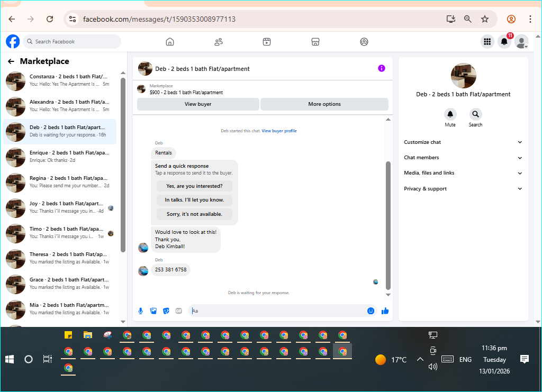Image resolution: width=542 pixels, height=392 pixels.
Task: Open the volume control in system tray
Action: tap(433, 367)
